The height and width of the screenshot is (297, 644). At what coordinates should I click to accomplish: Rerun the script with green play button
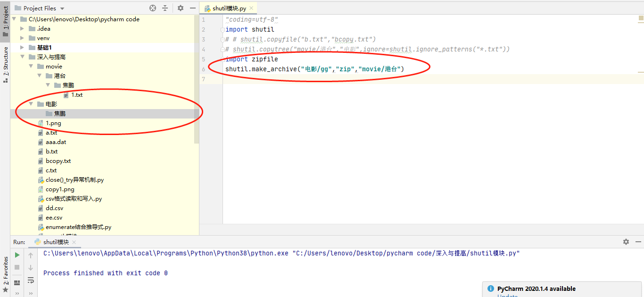point(17,255)
